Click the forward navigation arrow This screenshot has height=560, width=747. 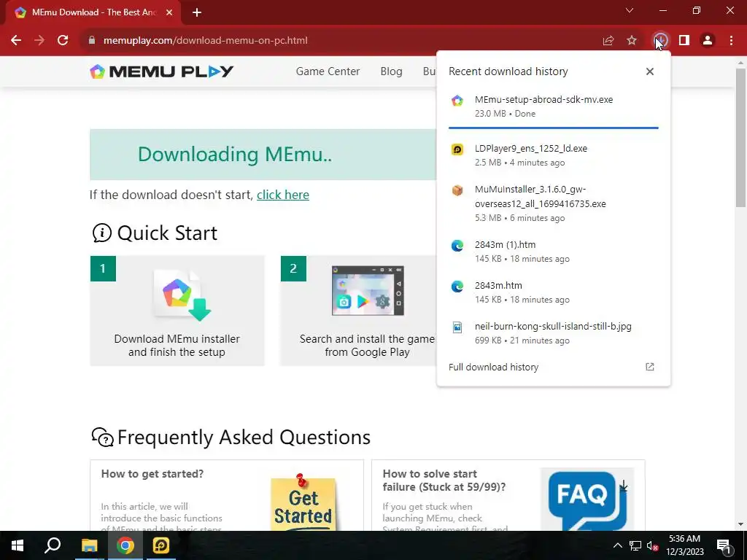(39, 41)
